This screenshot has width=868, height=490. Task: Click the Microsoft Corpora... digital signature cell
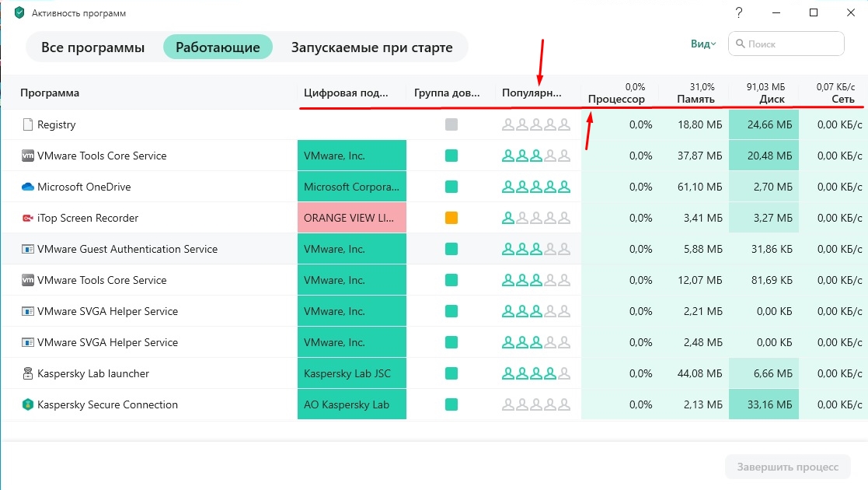click(x=352, y=187)
